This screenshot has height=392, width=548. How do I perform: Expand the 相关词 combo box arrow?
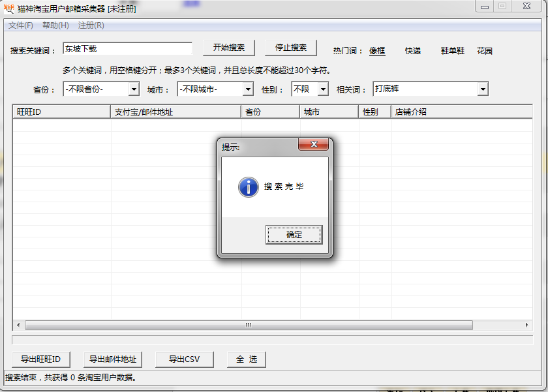click(x=483, y=89)
